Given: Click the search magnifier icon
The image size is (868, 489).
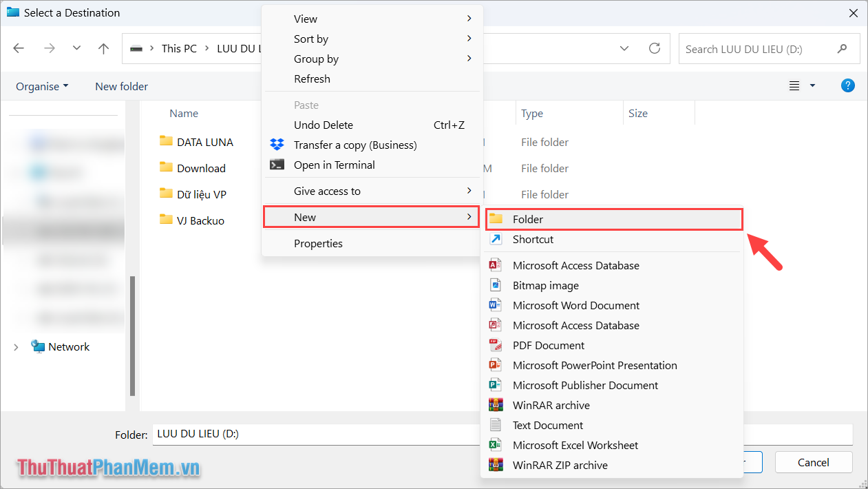Looking at the screenshot, I should coord(842,49).
